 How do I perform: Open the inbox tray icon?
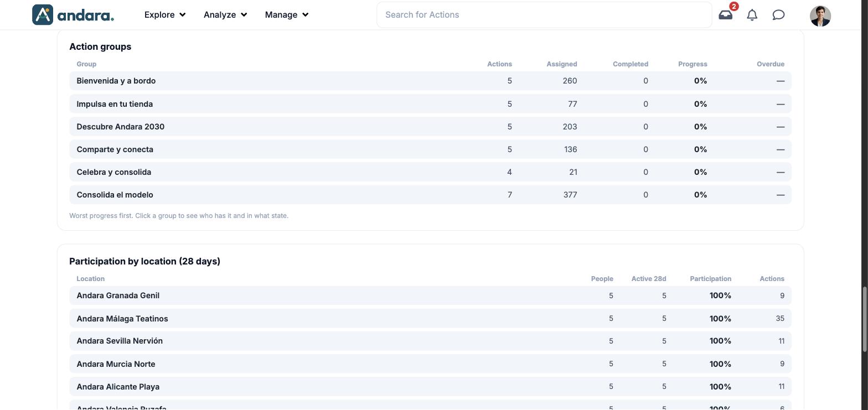(x=725, y=15)
